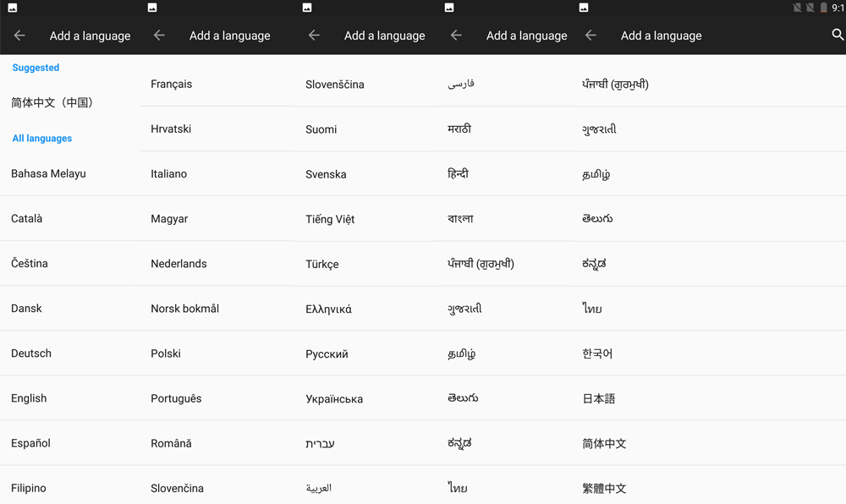Image resolution: width=846 pixels, height=504 pixels.
Task: Tap the back arrow above the فارسی column
Action: 456,36
